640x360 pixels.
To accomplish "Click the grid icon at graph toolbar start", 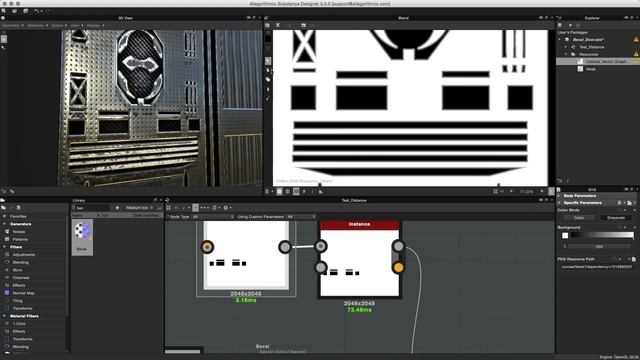I will tap(169, 208).
